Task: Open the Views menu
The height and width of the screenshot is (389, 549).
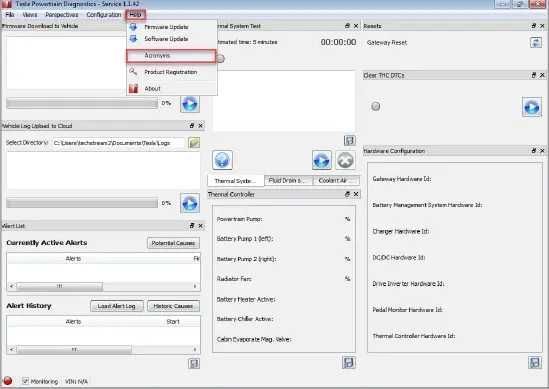Action: 30,14
